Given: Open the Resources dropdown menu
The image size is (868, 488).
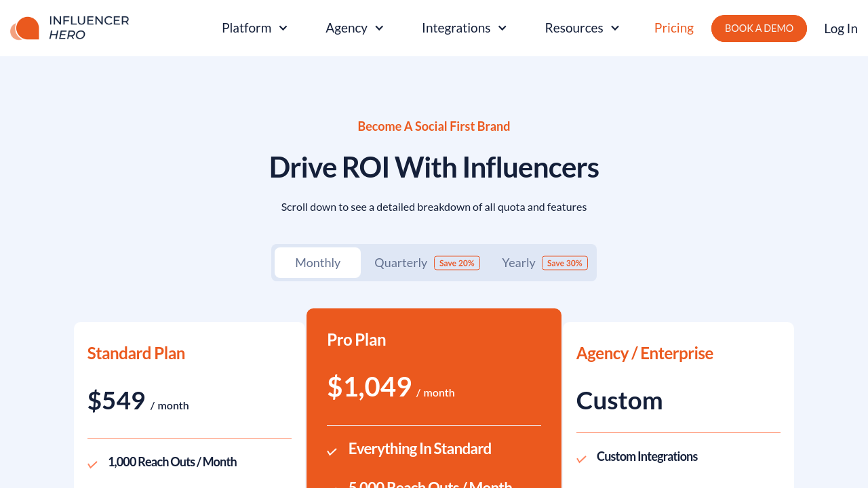Looking at the screenshot, I should [x=574, y=28].
